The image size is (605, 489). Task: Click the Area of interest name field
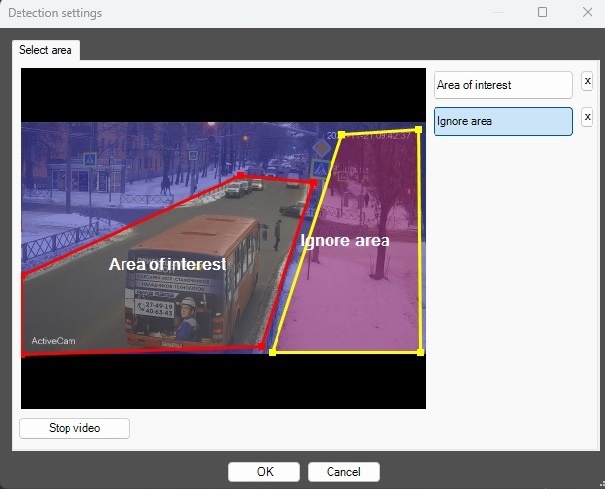pyautogui.click(x=503, y=85)
